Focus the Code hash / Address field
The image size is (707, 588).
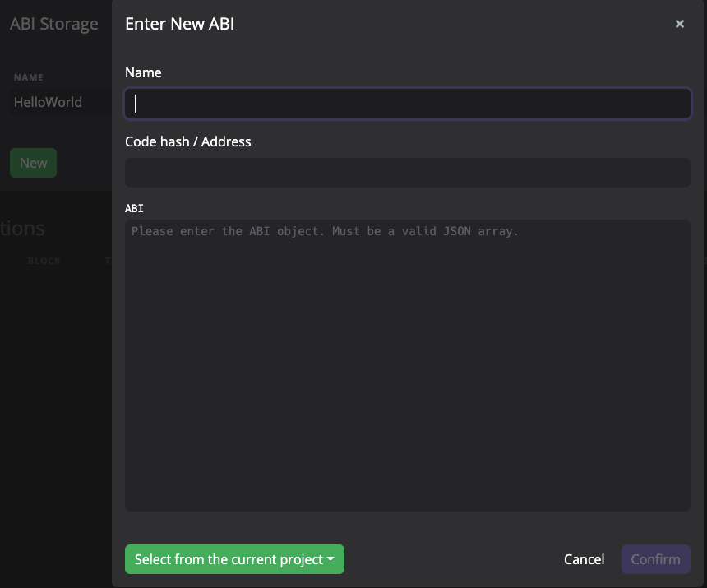(x=407, y=173)
